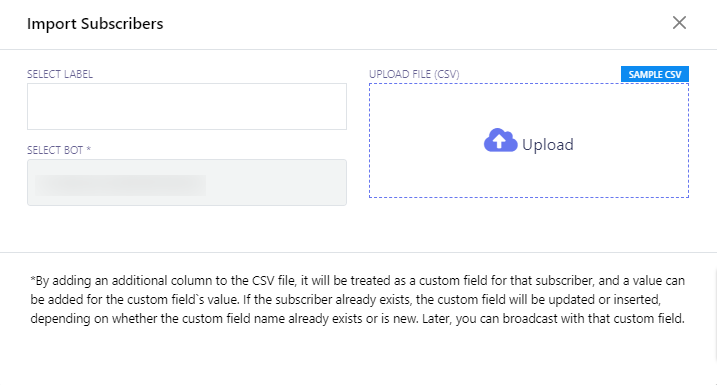Click the SELECT LABEL caption

pyautogui.click(x=60, y=74)
